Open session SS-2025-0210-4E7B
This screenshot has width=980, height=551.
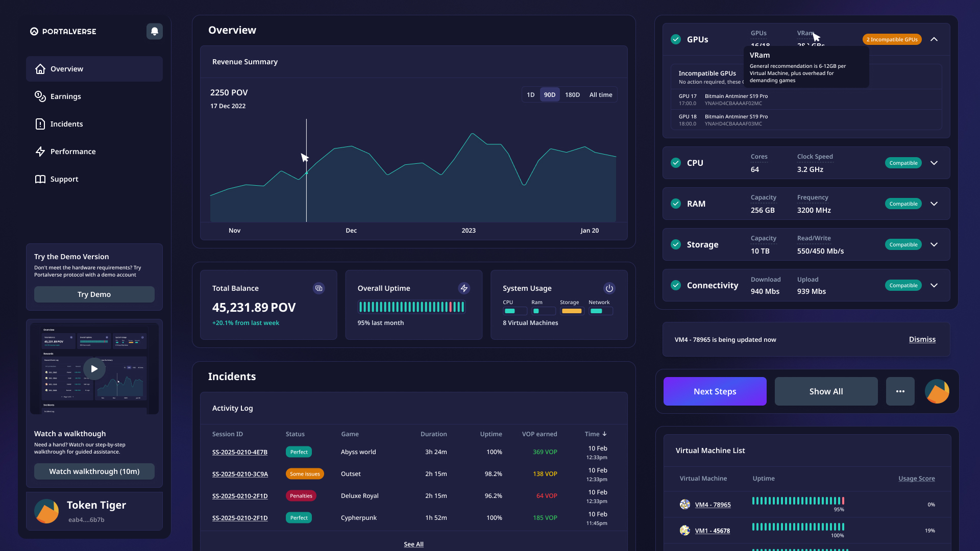tap(239, 452)
